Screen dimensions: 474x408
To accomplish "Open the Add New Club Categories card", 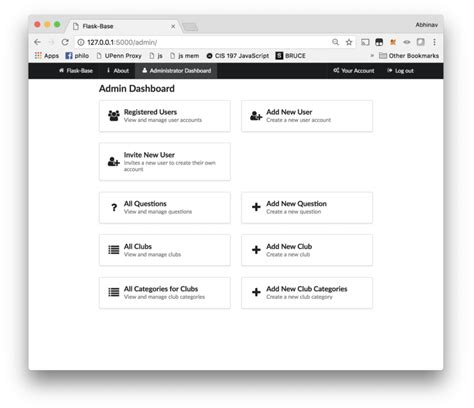I will pos(307,293).
